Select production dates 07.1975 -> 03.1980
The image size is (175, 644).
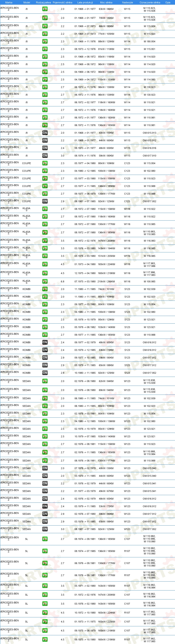point(85,281)
